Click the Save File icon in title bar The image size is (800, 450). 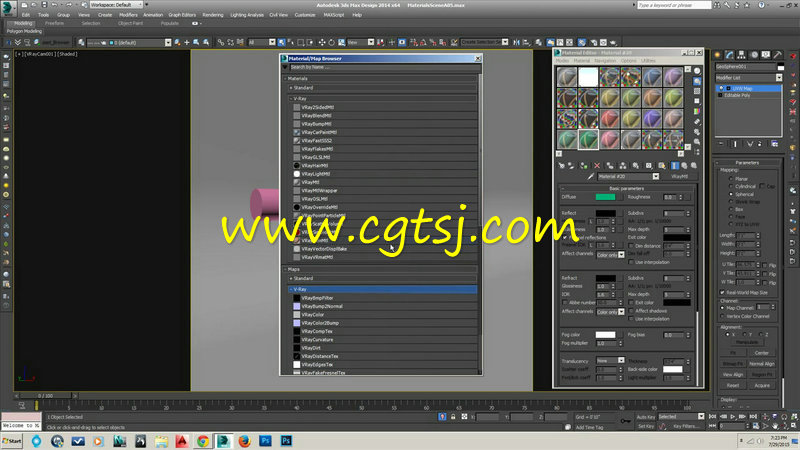[x=44, y=5]
